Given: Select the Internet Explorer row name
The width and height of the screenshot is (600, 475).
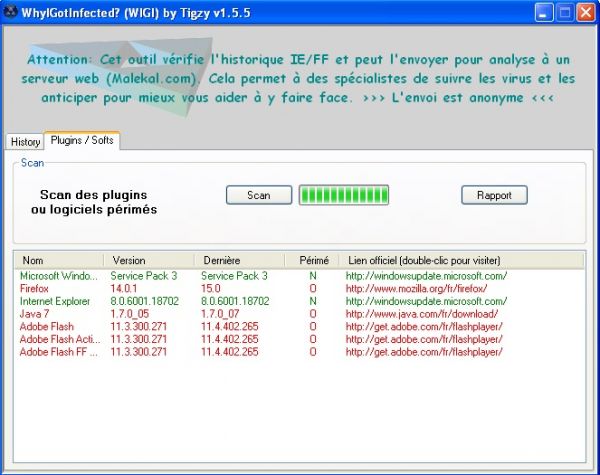Looking at the screenshot, I should [55, 301].
